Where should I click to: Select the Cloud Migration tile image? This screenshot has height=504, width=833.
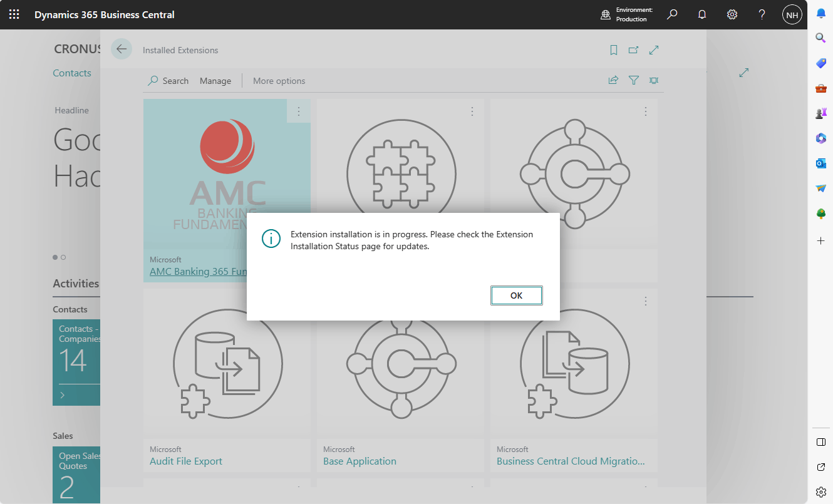[574, 363]
